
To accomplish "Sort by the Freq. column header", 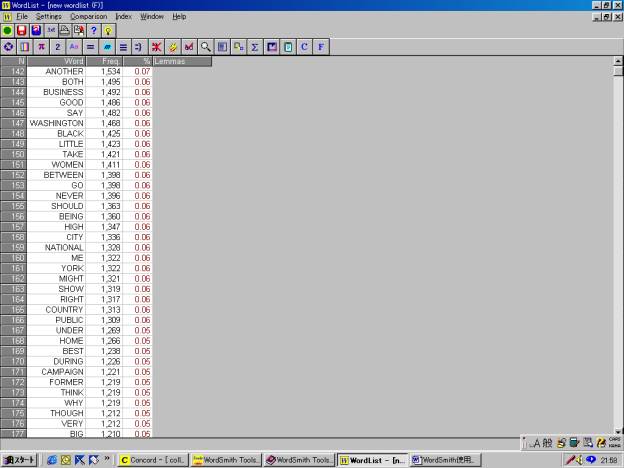I will [x=104, y=61].
